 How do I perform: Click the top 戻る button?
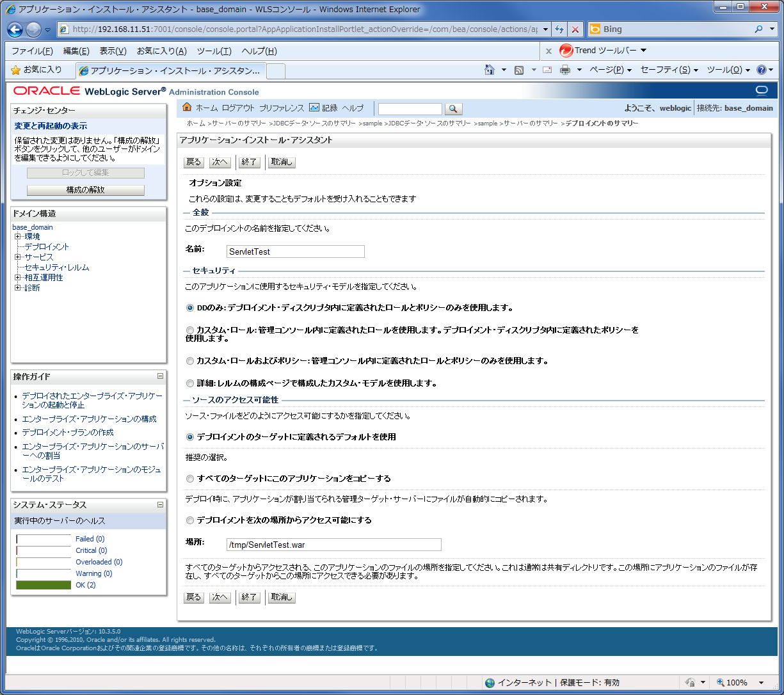tap(194, 162)
